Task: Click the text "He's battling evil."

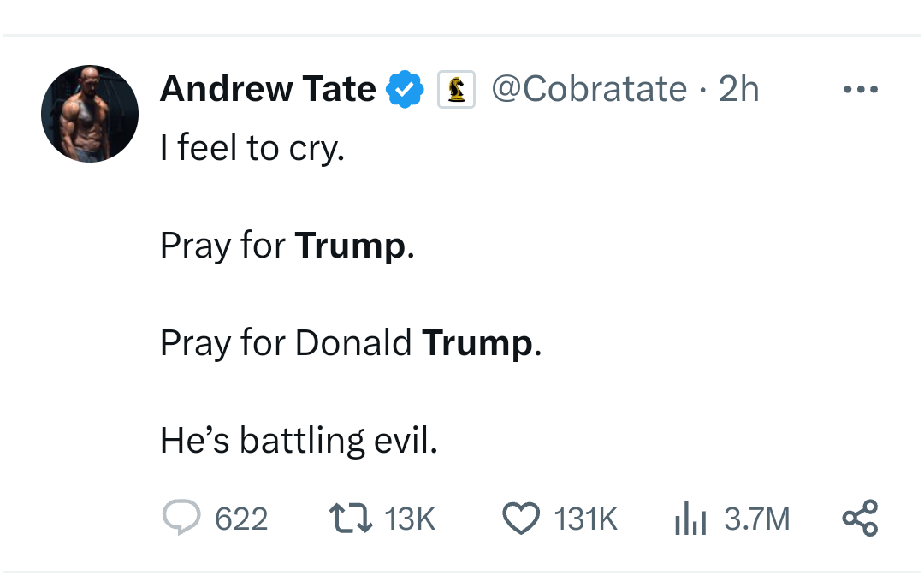Action: pos(299,441)
